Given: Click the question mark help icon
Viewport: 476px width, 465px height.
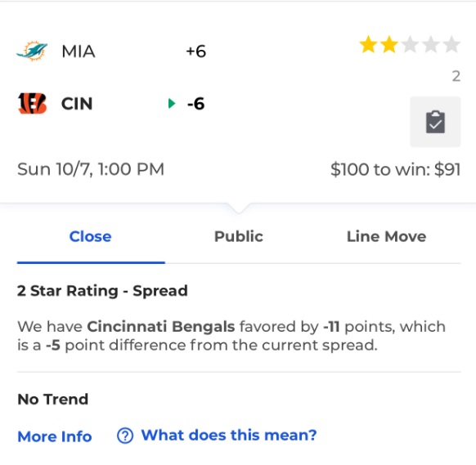Looking at the screenshot, I should tap(125, 436).
